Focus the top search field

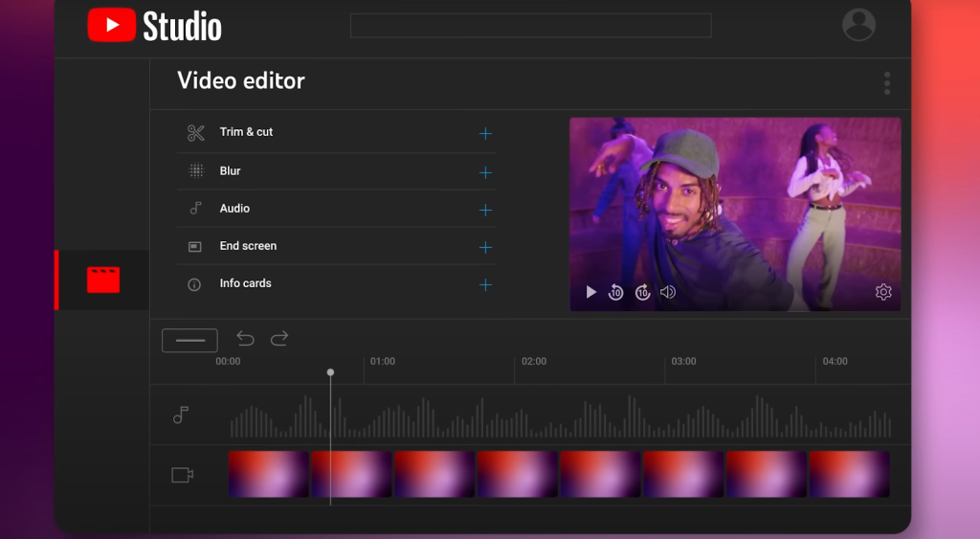[530, 26]
